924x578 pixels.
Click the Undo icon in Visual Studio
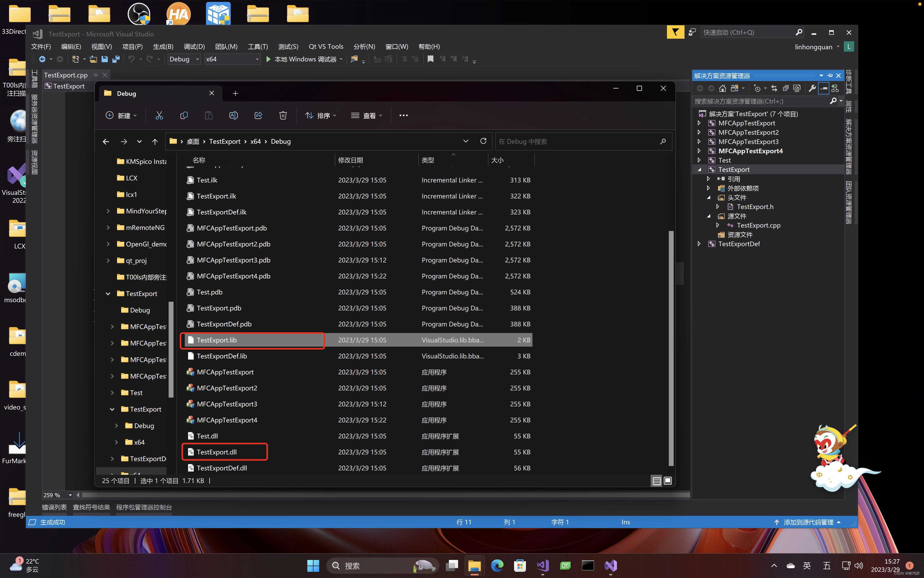(x=131, y=59)
